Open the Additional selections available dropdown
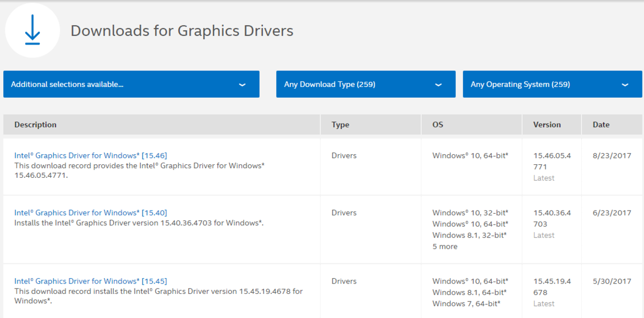 pyautogui.click(x=131, y=84)
